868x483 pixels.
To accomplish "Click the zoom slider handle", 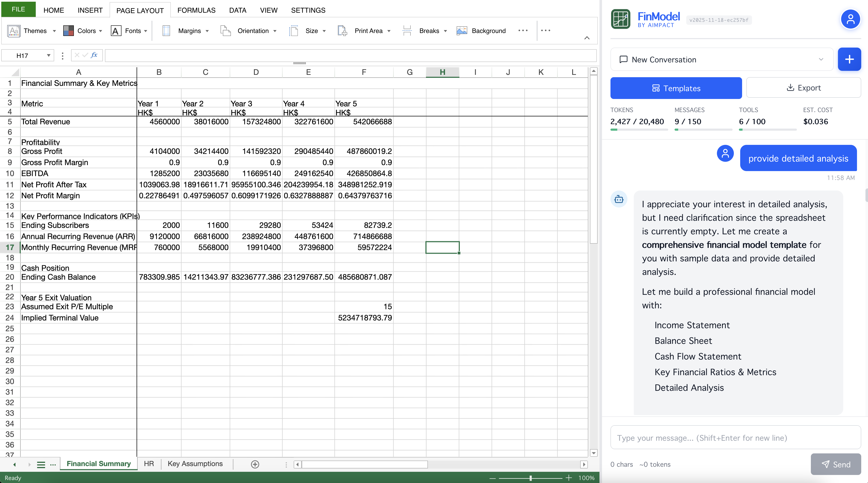I will coord(530,478).
